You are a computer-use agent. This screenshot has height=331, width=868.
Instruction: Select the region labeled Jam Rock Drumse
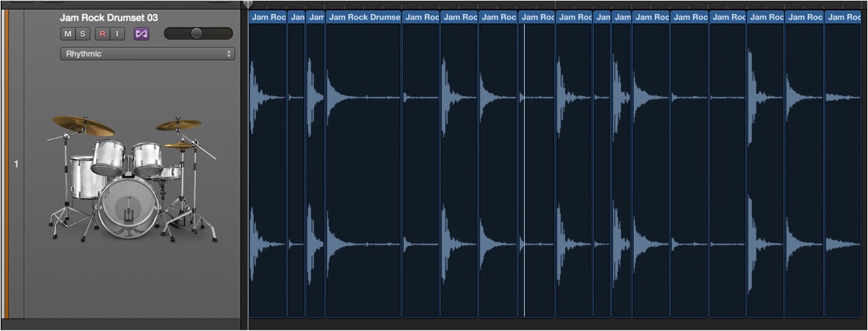[363, 164]
